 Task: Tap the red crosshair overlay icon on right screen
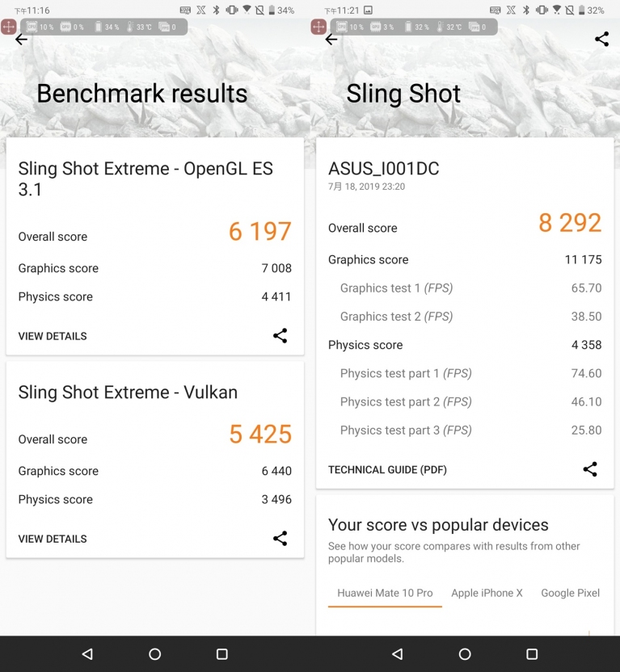pos(318,27)
